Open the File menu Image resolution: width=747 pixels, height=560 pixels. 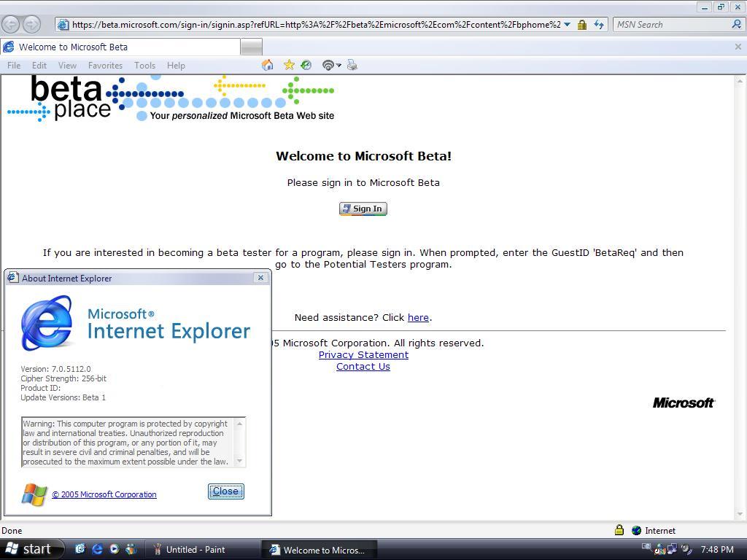coord(14,65)
